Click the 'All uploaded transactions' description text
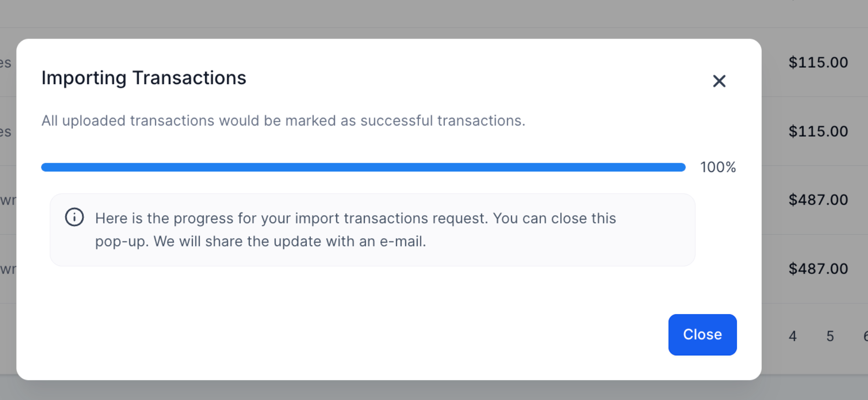The height and width of the screenshot is (400, 868). point(283,121)
